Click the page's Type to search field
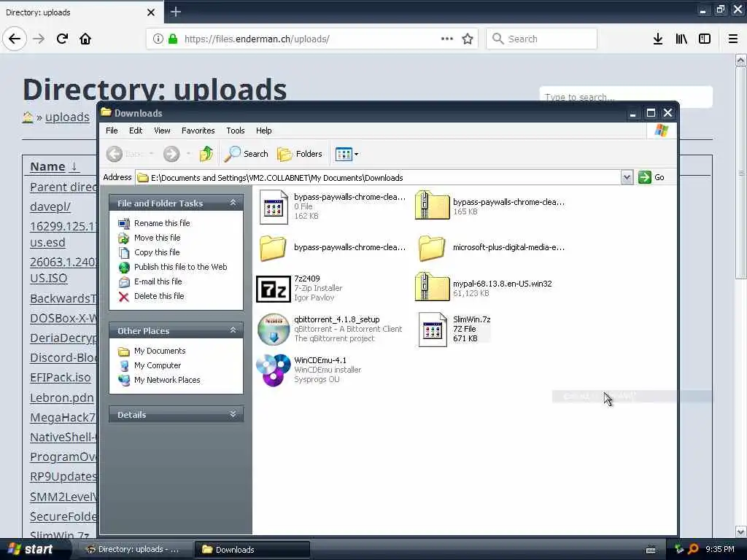Viewport: 747px width, 560px height. 625,97
